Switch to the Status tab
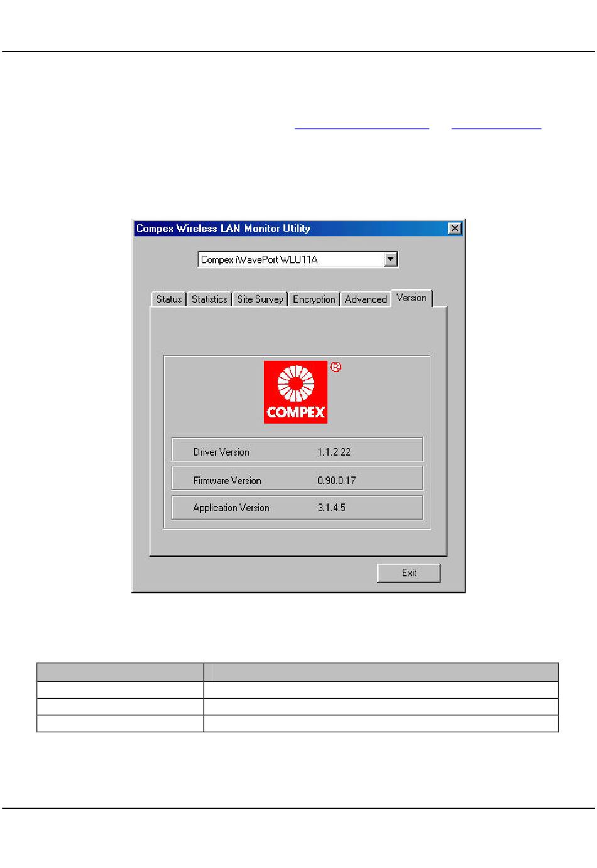The image size is (597, 868). [168, 299]
